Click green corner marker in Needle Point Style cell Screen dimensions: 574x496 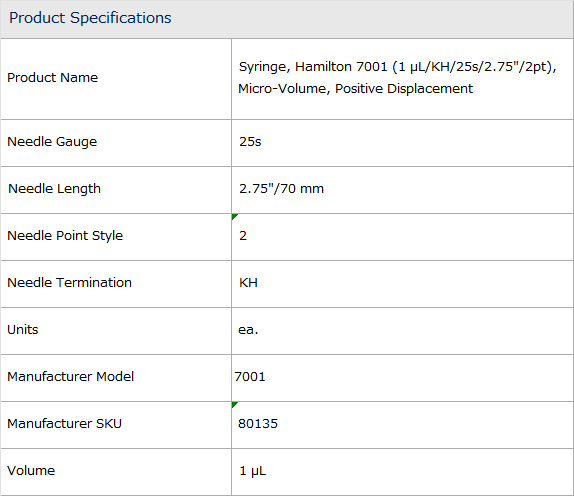pos(235,217)
